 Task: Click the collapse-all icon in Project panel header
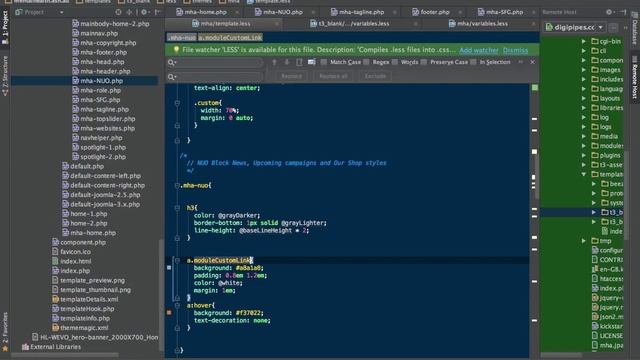(x=129, y=12)
